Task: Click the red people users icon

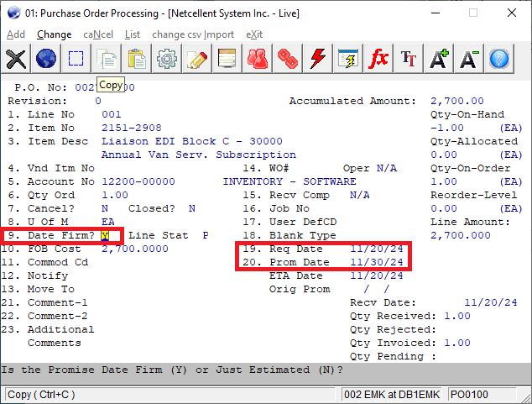Action: tap(258, 59)
